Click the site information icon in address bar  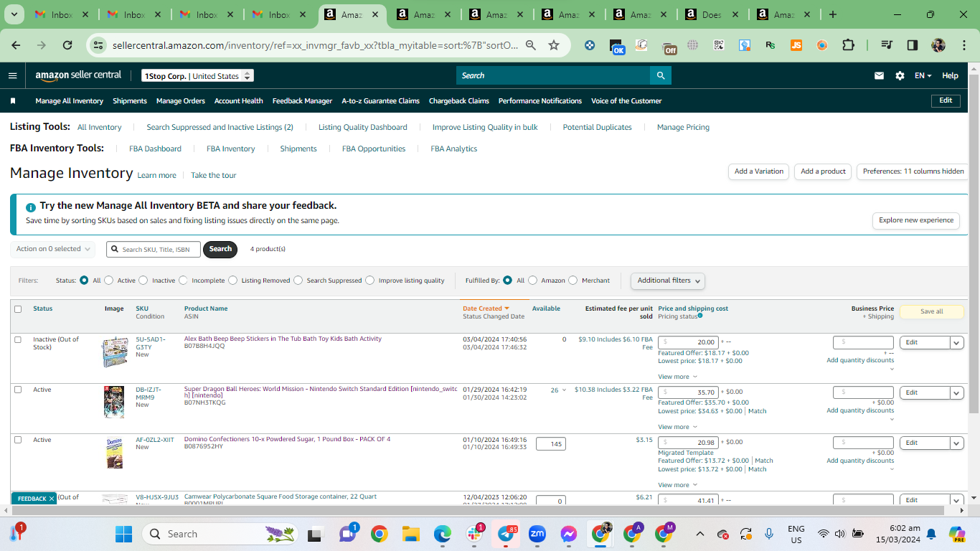pos(98,45)
